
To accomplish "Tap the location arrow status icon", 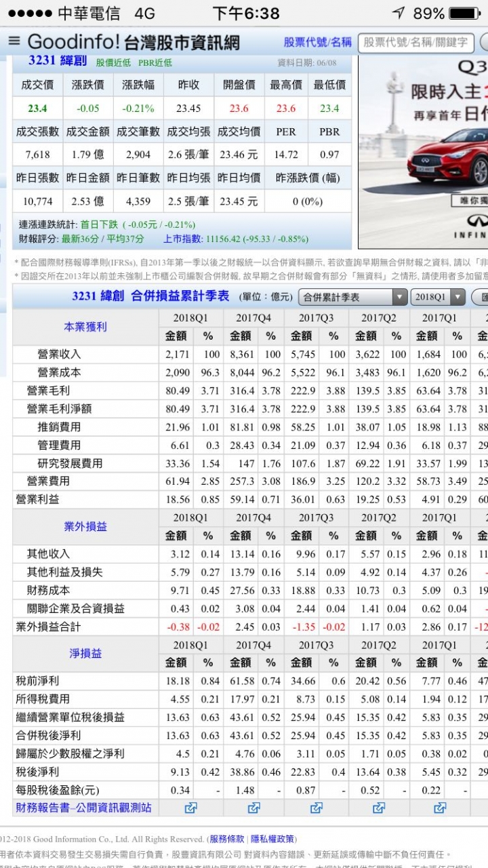I will (x=399, y=13).
